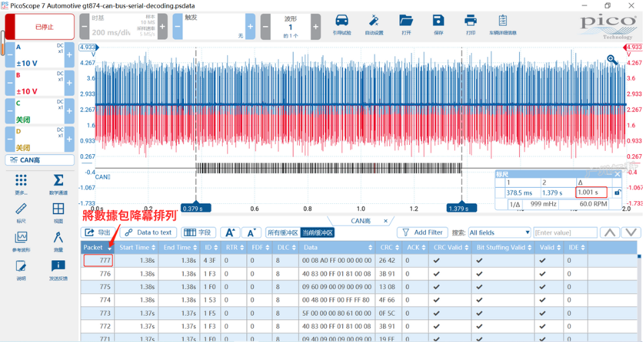Focus the search Enter value field
The image size is (644, 342).
click(x=565, y=233)
